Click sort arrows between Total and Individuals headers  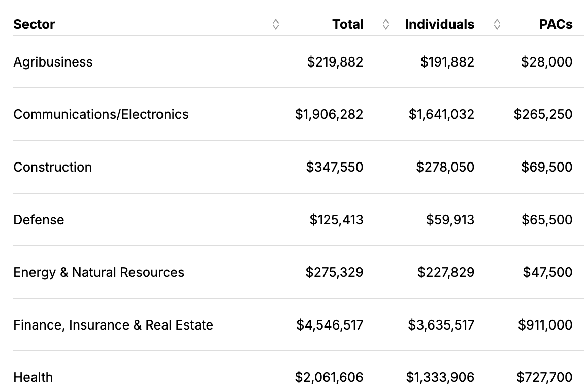(x=386, y=24)
